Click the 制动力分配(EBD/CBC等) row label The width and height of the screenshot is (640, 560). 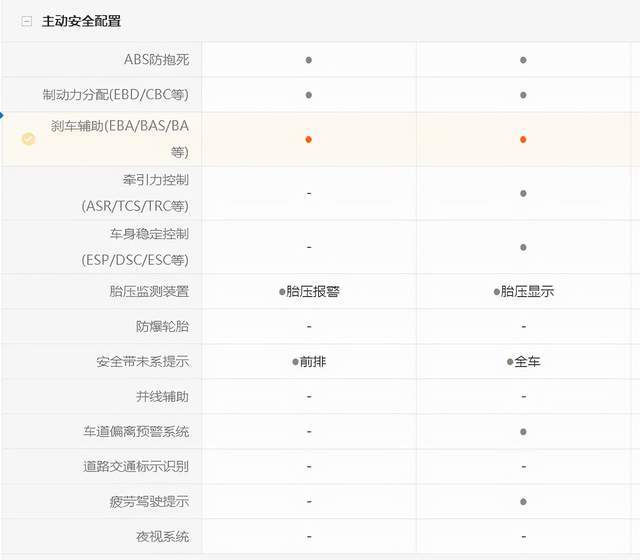115,95
